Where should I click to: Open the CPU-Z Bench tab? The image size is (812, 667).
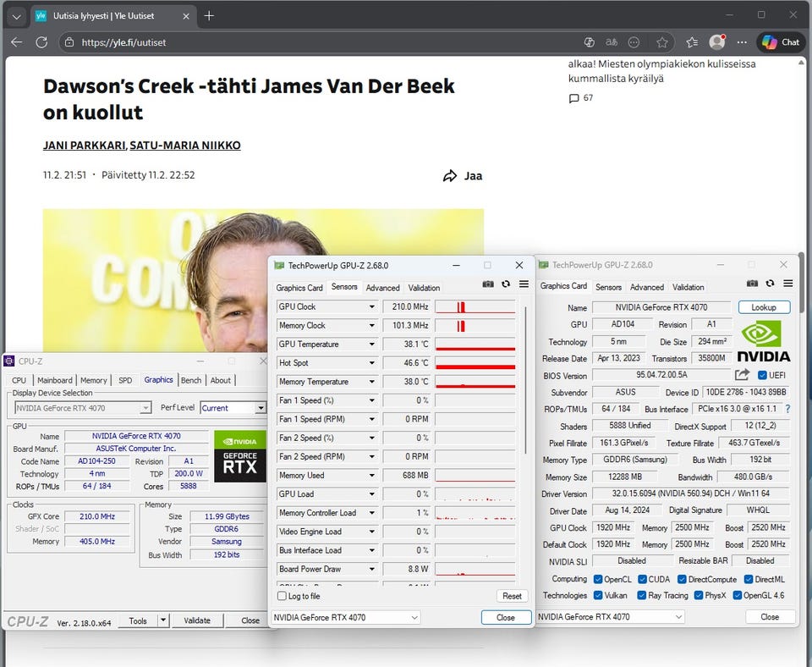191,380
